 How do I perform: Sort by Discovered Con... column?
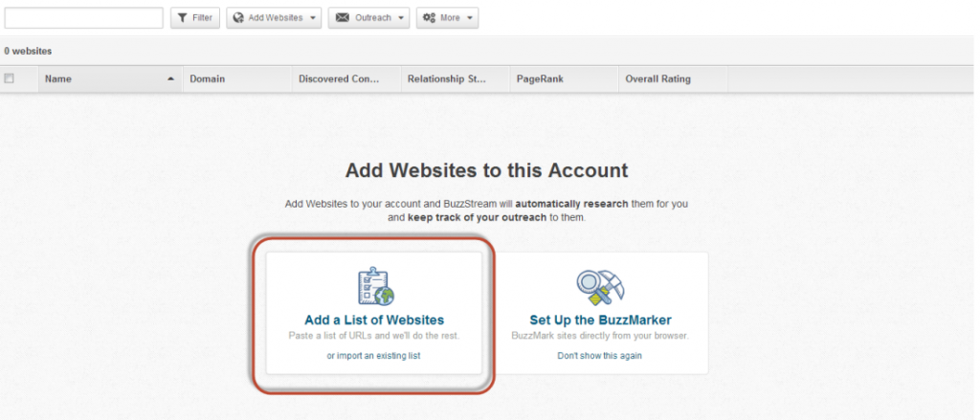(x=346, y=78)
